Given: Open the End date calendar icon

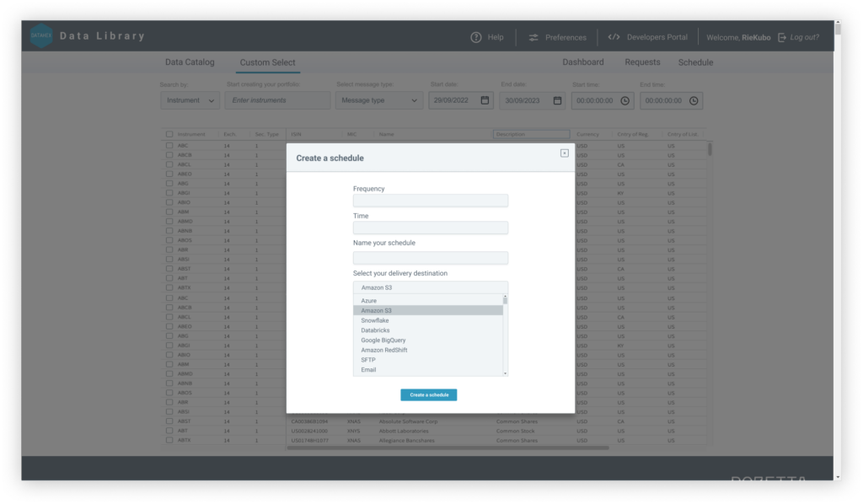Looking at the screenshot, I should (556, 99).
